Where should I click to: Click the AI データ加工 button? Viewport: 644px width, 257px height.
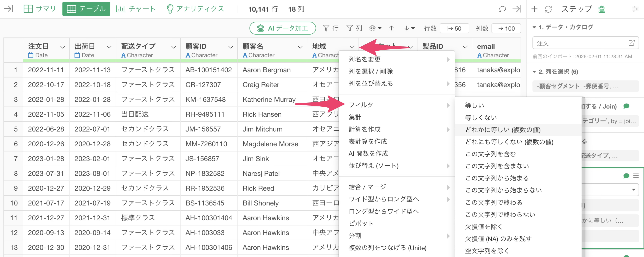pyautogui.click(x=282, y=28)
